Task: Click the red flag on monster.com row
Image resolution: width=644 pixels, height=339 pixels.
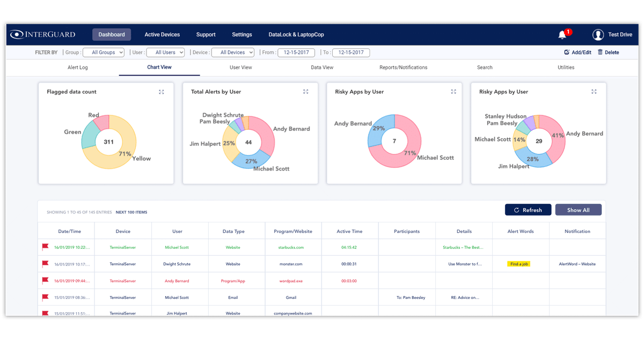Action: point(46,264)
